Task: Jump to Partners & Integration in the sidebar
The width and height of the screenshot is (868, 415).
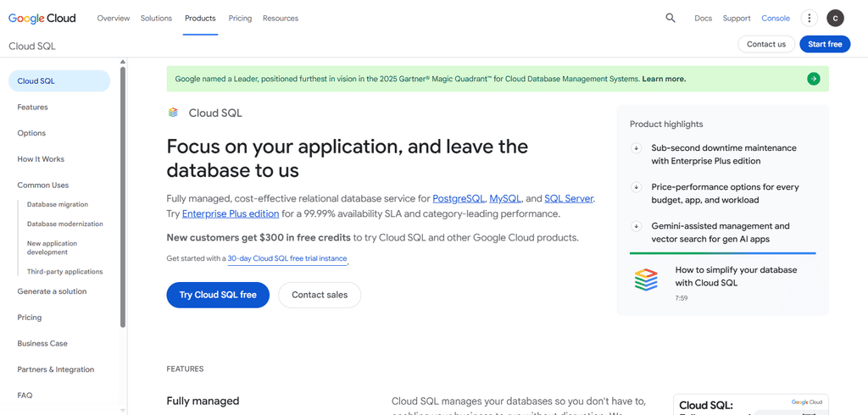Action: (56, 369)
